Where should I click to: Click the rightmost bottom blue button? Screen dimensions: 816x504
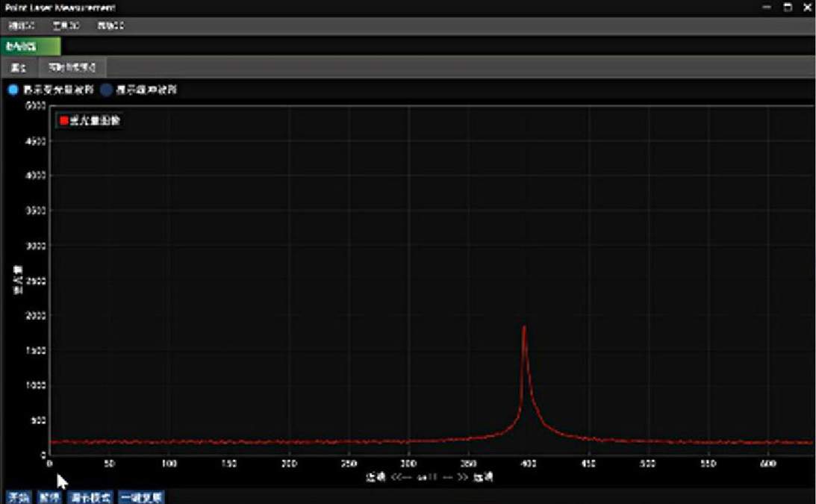coord(140,497)
